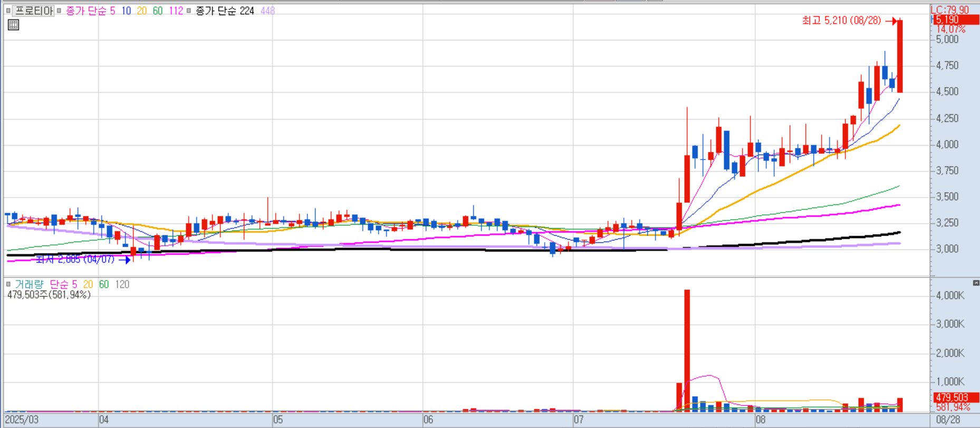Click the LC:79.90 indicator text
This screenshot has width=980, height=428.
click(x=949, y=10)
